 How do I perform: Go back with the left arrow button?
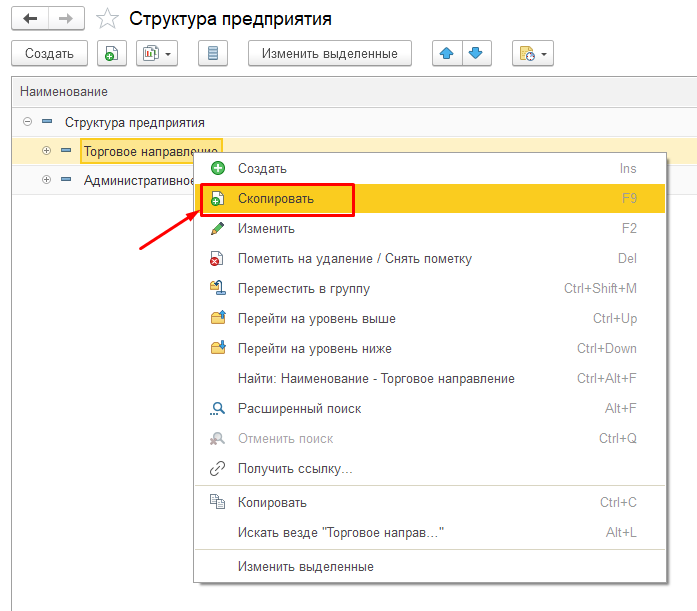(30, 19)
